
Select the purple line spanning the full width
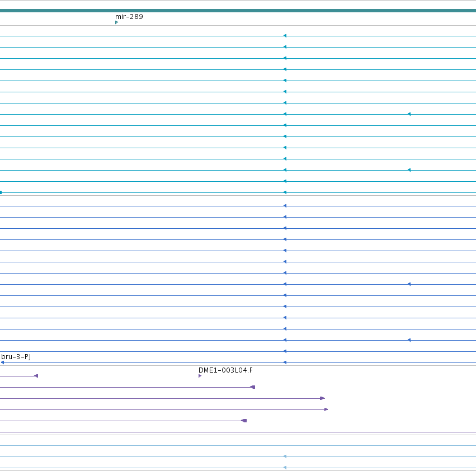[x=238, y=432]
